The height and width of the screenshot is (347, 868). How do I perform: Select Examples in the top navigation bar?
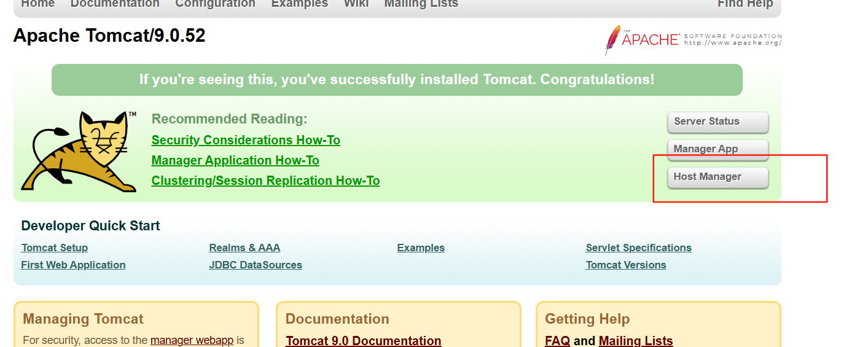299,4
